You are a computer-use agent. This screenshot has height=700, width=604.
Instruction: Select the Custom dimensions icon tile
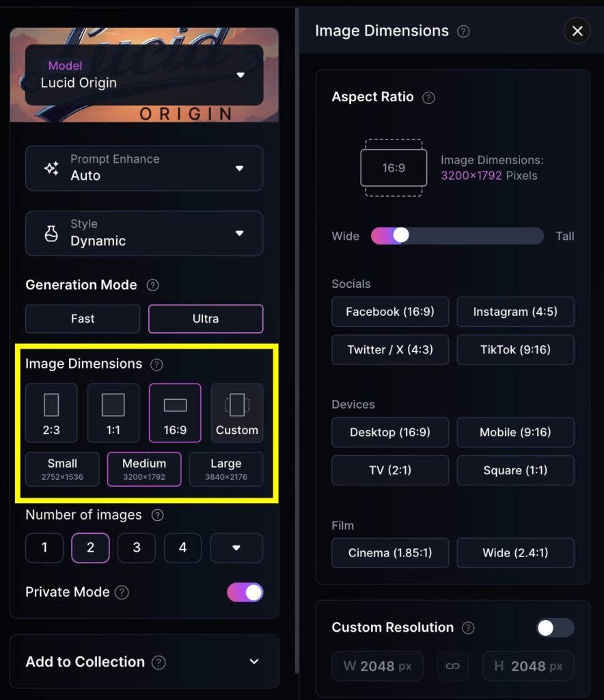pyautogui.click(x=237, y=413)
